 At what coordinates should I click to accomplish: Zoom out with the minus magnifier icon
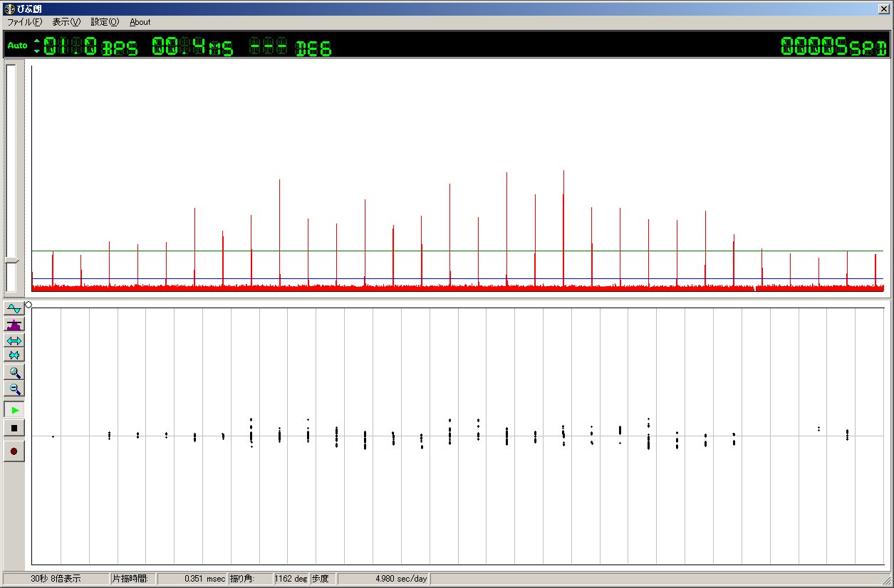tap(14, 389)
